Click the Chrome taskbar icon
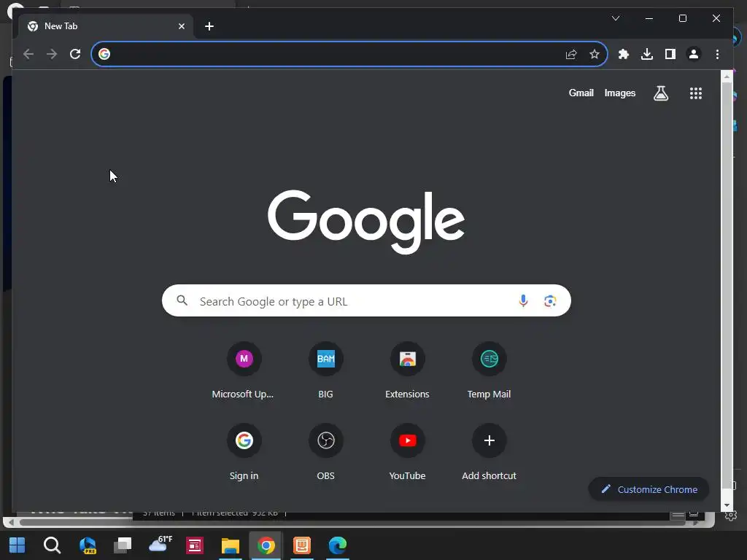The width and height of the screenshot is (747, 560). coord(266,545)
